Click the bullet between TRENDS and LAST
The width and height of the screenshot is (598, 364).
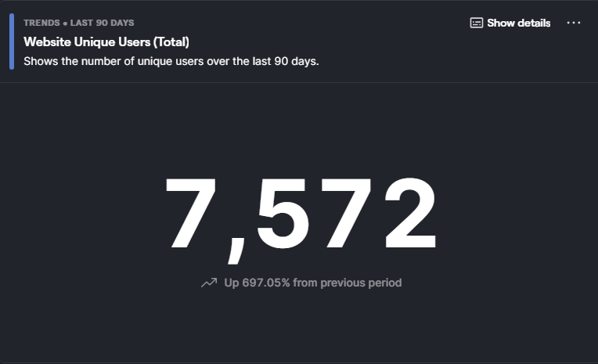65,23
